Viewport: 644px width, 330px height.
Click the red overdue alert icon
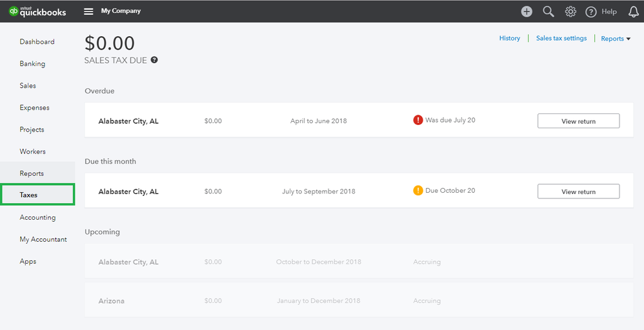click(418, 120)
